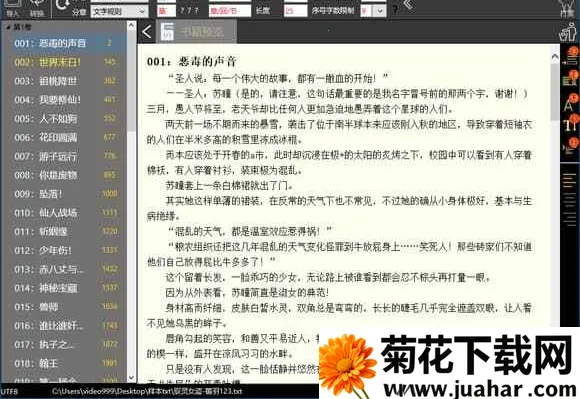Select chapter 017：执子之…
Viewport: 580px width, 399px height.
[x=64, y=345]
